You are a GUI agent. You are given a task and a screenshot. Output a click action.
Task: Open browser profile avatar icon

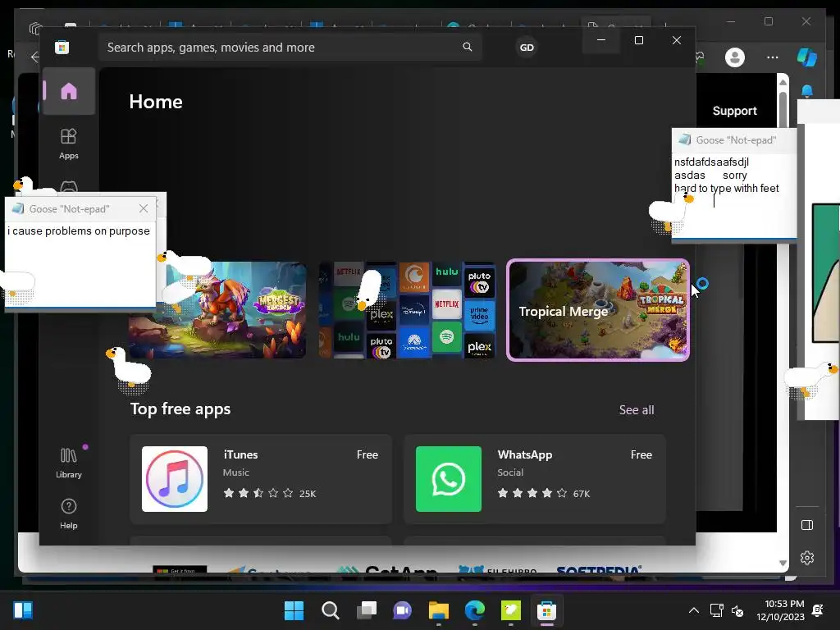pos(734,57)
